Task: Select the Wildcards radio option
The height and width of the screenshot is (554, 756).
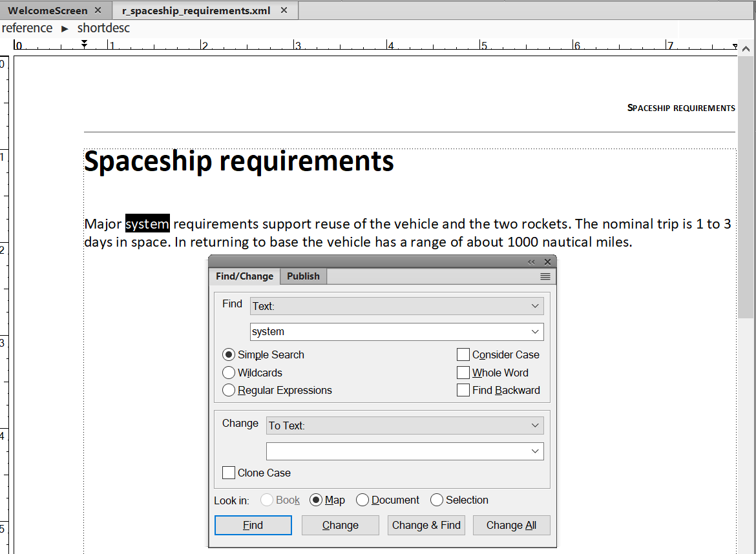Action: (229, 373)
